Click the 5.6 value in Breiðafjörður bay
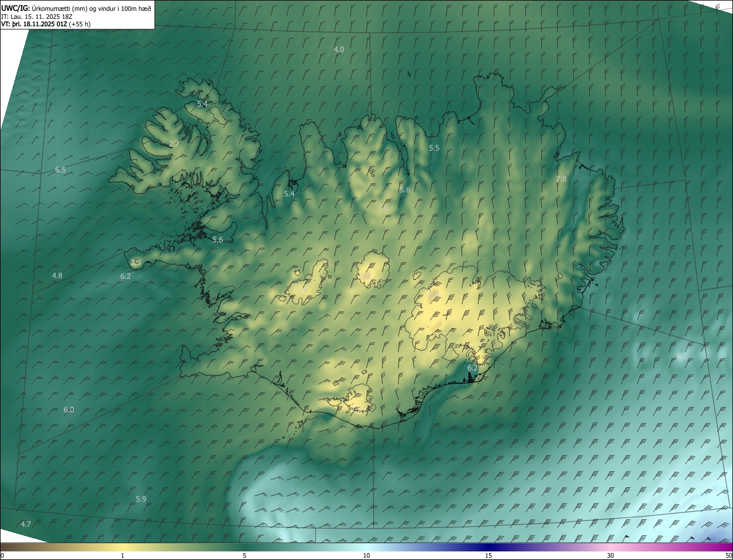This screenshot has width=733, height=560. click(x=218, y=240)
